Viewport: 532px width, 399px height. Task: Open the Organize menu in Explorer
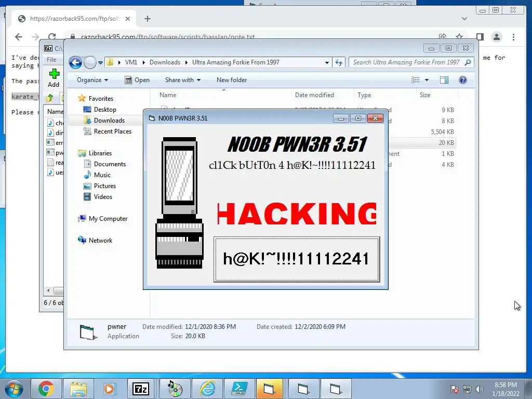point(92,80)
